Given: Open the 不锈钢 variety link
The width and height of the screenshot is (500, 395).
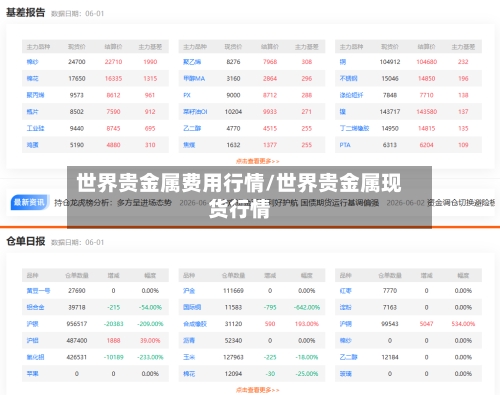Looking at the screenshot, I should click(348, 78).
